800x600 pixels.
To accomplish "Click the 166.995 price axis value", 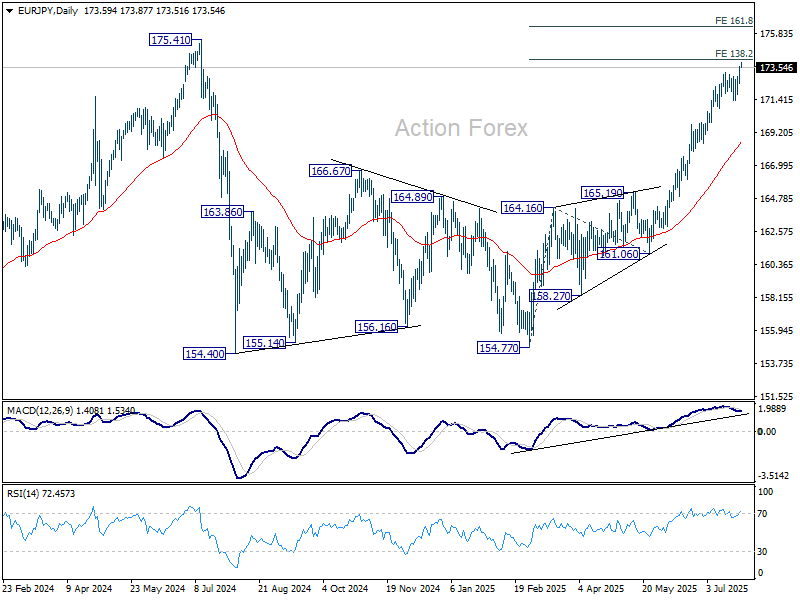I will click(776, 166).
